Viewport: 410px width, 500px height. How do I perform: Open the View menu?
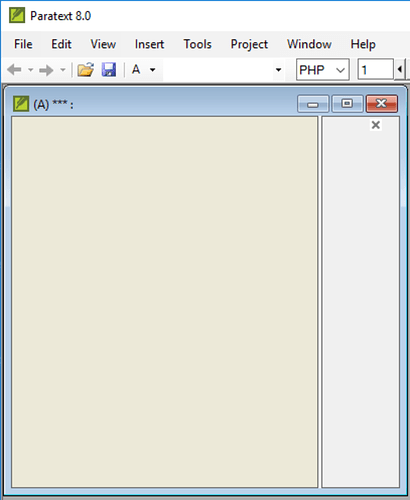tap(103, 44)
